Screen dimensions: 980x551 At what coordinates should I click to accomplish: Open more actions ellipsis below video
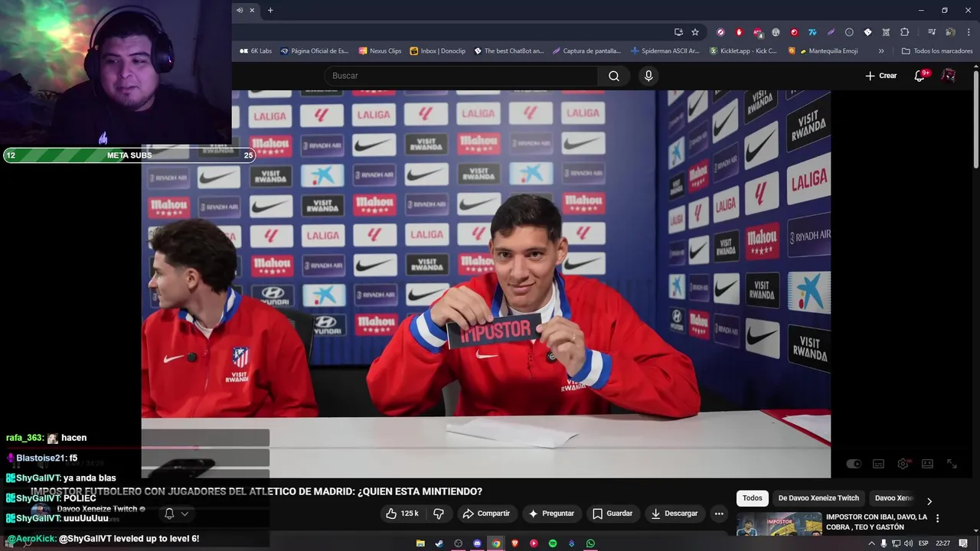[x=718, y=514]
